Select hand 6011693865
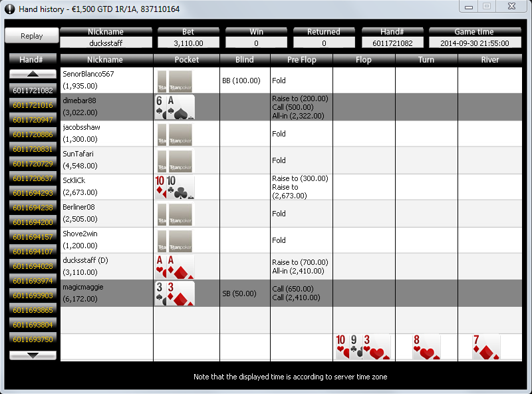This screenshot has height=394, width=532. [33, 309]
